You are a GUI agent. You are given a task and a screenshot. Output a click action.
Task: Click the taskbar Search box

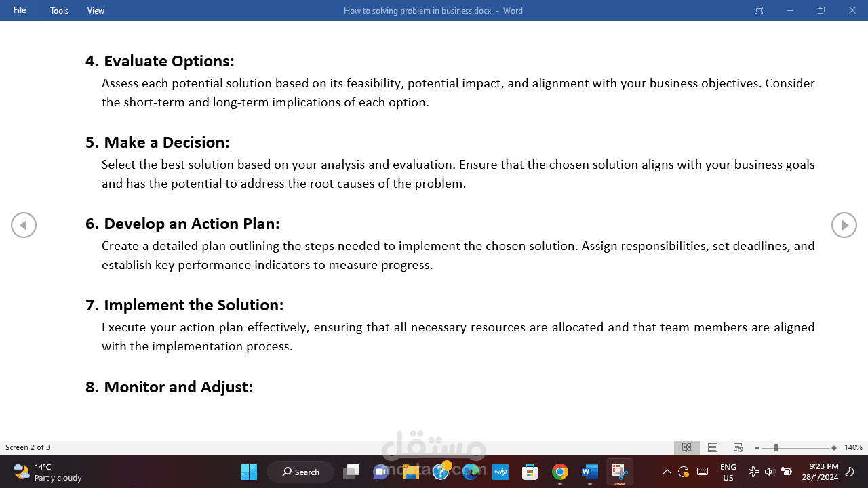tap(300, 472)
